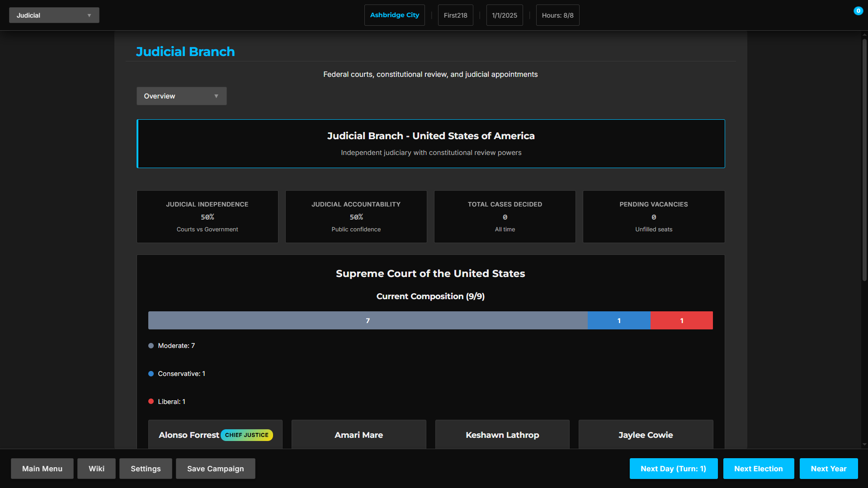Image resolution: width=868 pixels, height=488 pixels.
Task: Click the 1/1/2025 date indicator
Action: pos(505,15)
